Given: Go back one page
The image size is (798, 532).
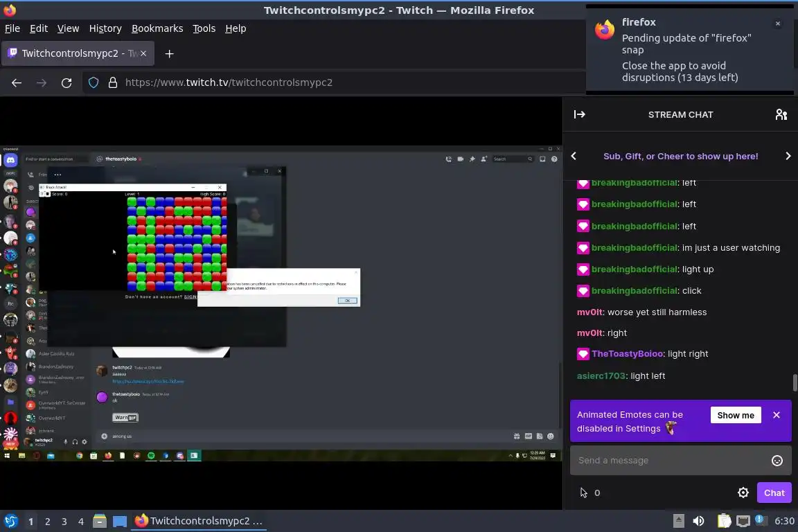Looking at the screenshot, I should click(17, 82).
